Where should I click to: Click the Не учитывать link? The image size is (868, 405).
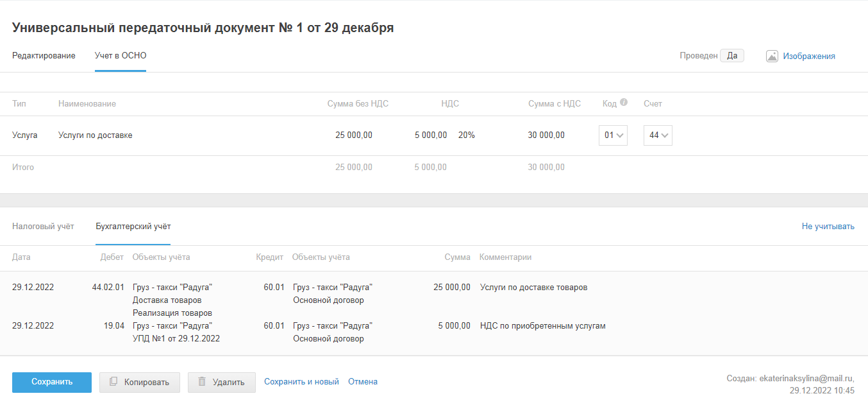coord(828,227)
